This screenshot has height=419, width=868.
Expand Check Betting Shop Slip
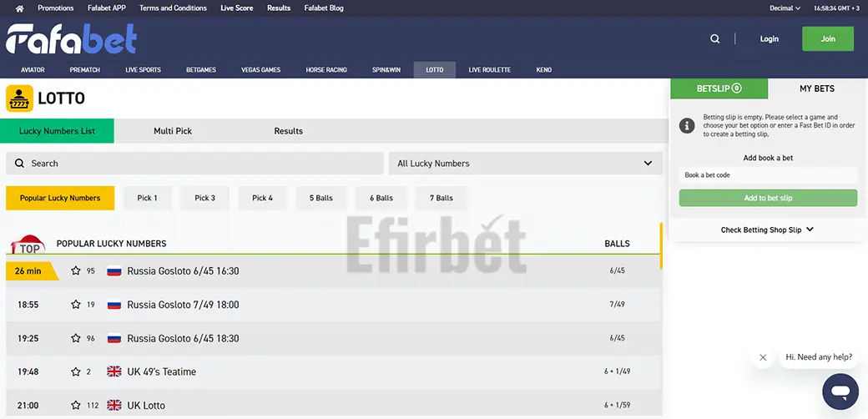767,230
